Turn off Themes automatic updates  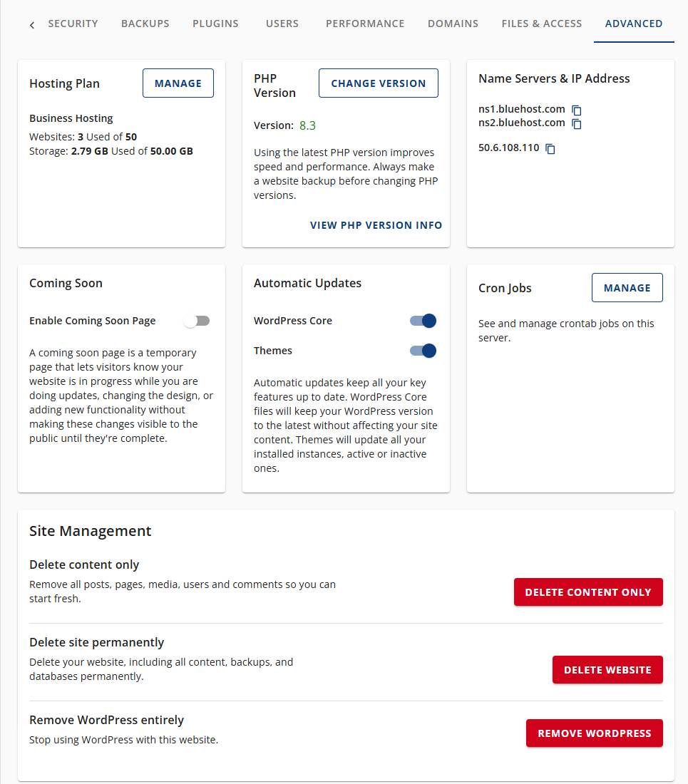click(x=423, y=351)
